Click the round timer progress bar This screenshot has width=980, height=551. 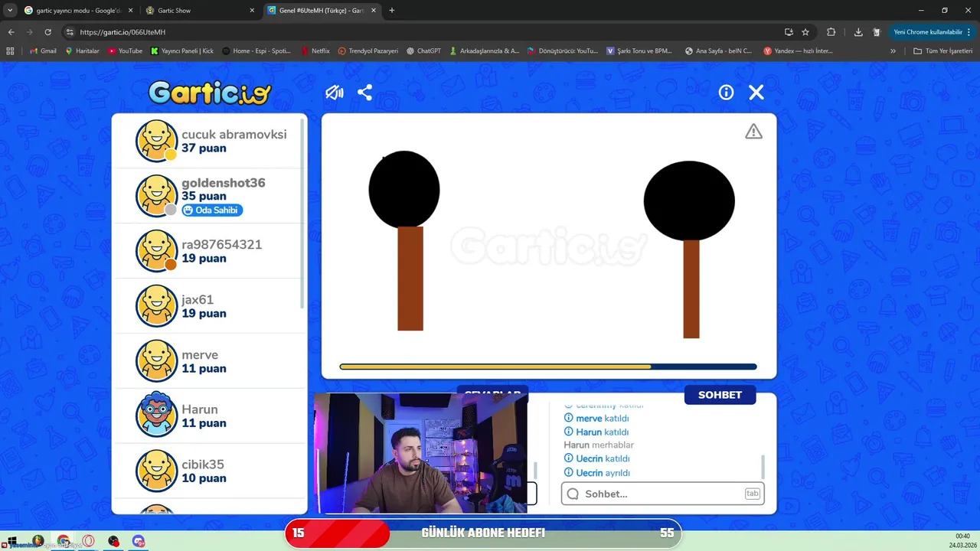coord(548,367)
